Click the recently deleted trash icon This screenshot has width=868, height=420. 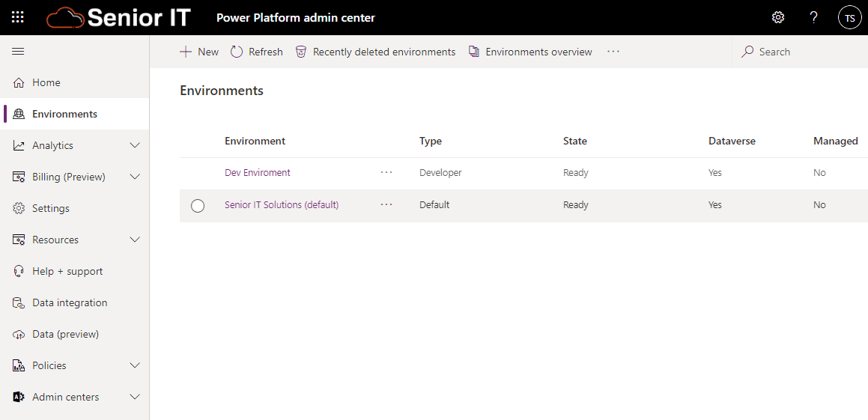pyautogui.click(x=301, y=52)
